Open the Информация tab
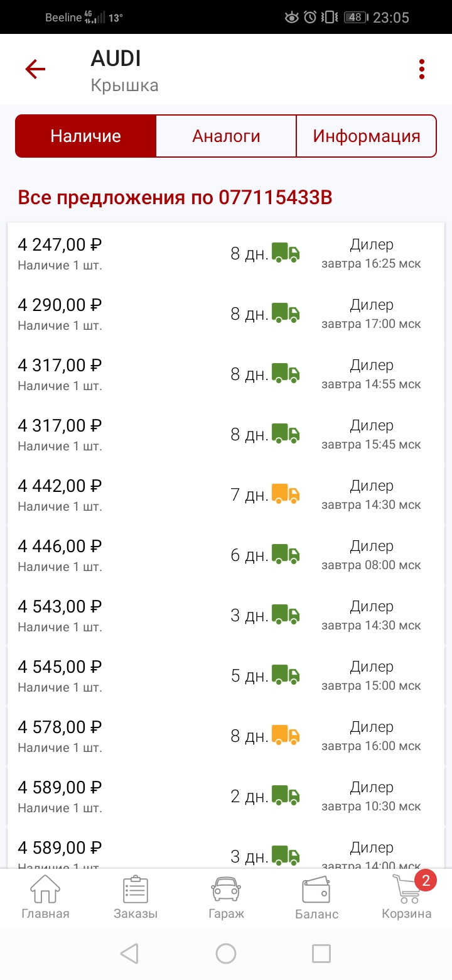452x980 pixels. click(x=366, y=136)
